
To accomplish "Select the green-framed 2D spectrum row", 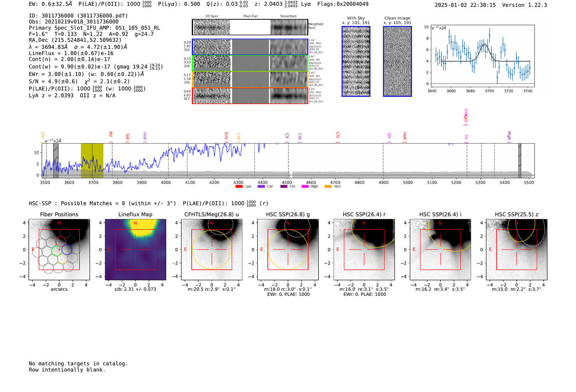I will 250,63.
